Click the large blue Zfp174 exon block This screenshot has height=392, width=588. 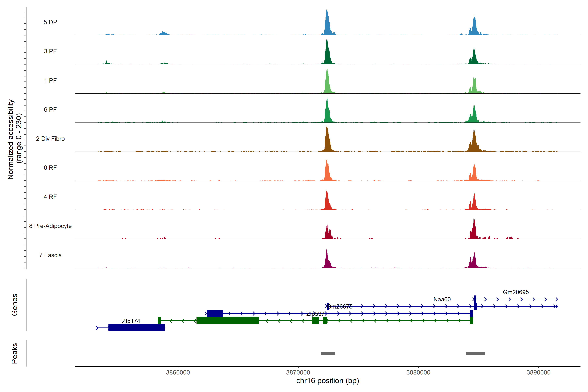coord(137,328)
